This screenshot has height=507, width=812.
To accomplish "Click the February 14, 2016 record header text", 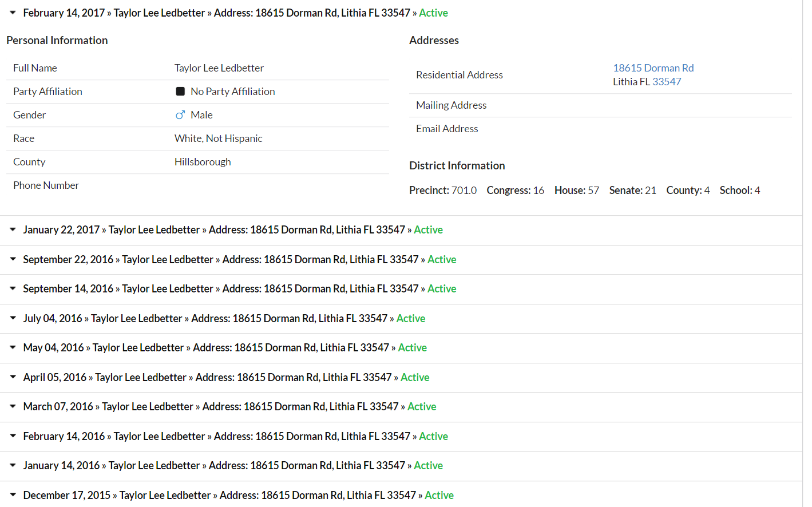I will pyautogui.click(x=235, y=436).
